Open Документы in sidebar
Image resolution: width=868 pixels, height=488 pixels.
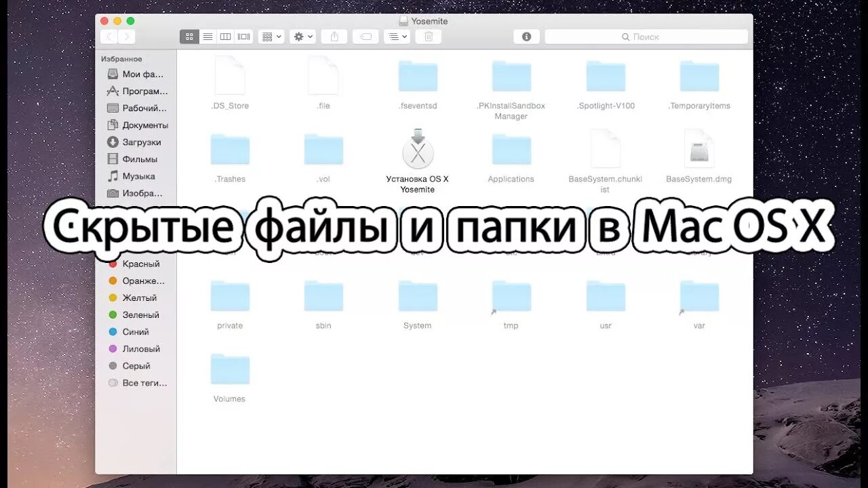point(138,125)
